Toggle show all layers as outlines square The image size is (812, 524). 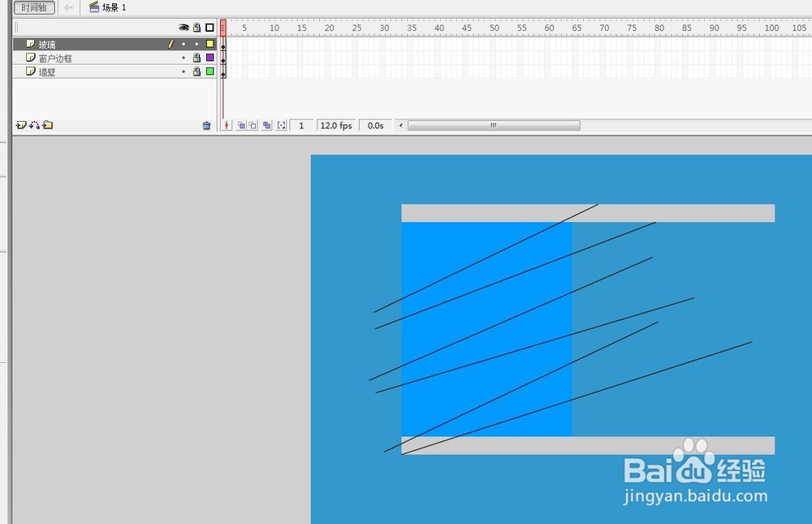click(x=209, y=28)
